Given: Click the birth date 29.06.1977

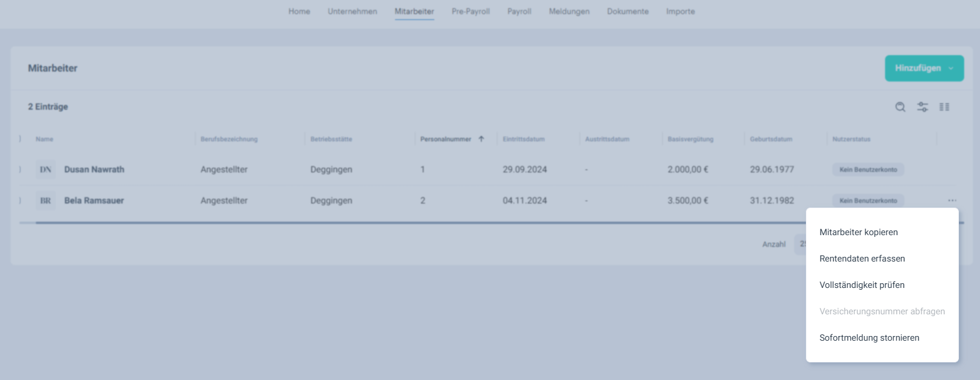Looking at the screenshot, I should click(772, 169).
